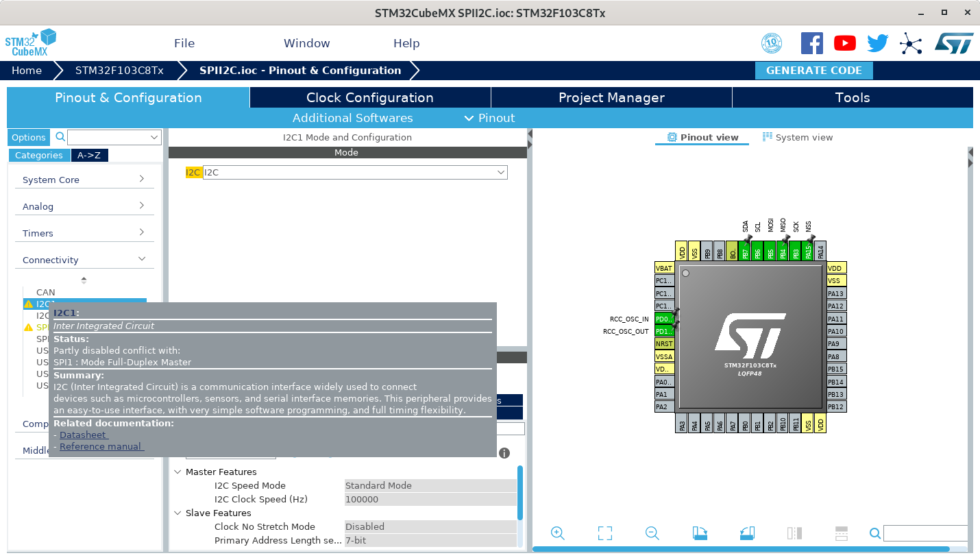Open the ST Twitter icon
Viewport: 980px width, 560px height.
tap(878, 43)
